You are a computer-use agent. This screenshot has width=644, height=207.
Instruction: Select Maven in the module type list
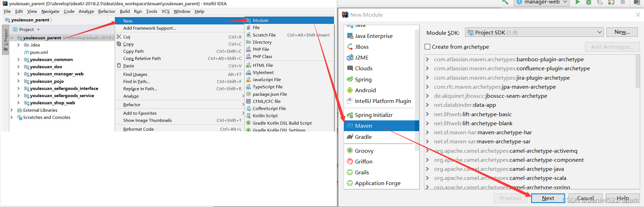[381, 126]
